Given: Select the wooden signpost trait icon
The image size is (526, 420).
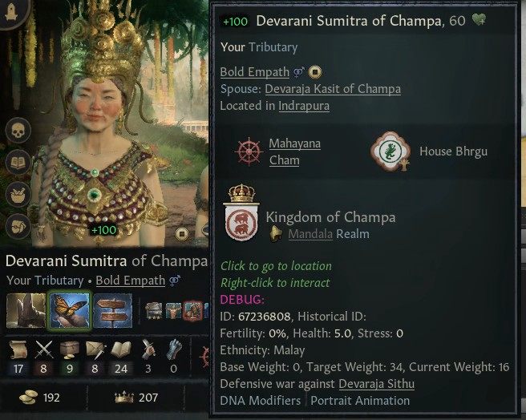Looking at the screenshot, I should (x=113, y=310).
